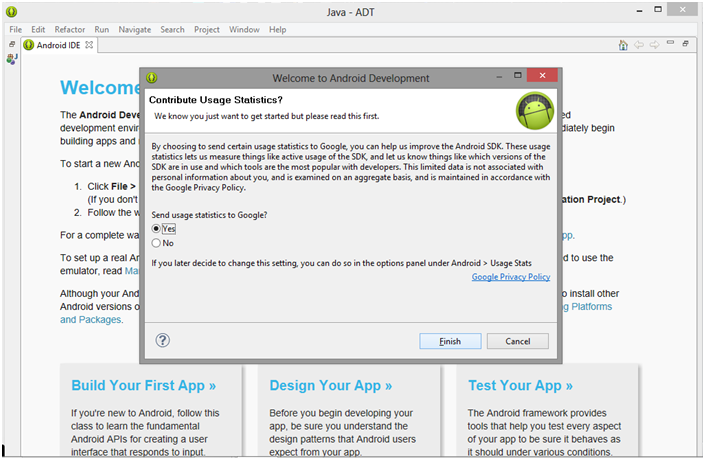
Task: Open the Search menu
Action: (x=172, y=30)
